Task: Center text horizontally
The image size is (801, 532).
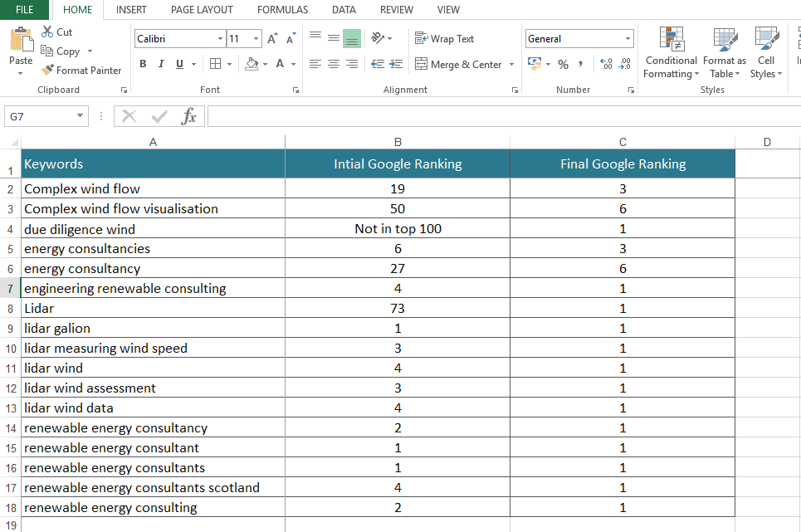Action: pyautogui.click(x=334, y=64)
